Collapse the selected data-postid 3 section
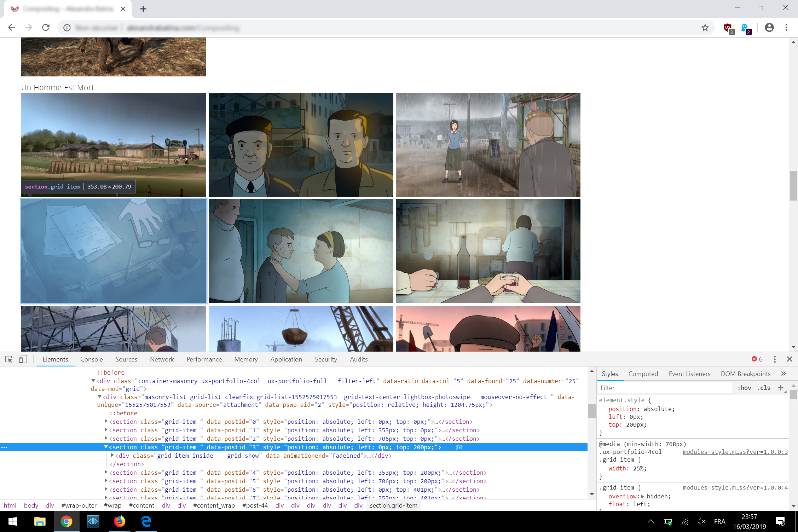Screen dimensions: 798x532 106,447
